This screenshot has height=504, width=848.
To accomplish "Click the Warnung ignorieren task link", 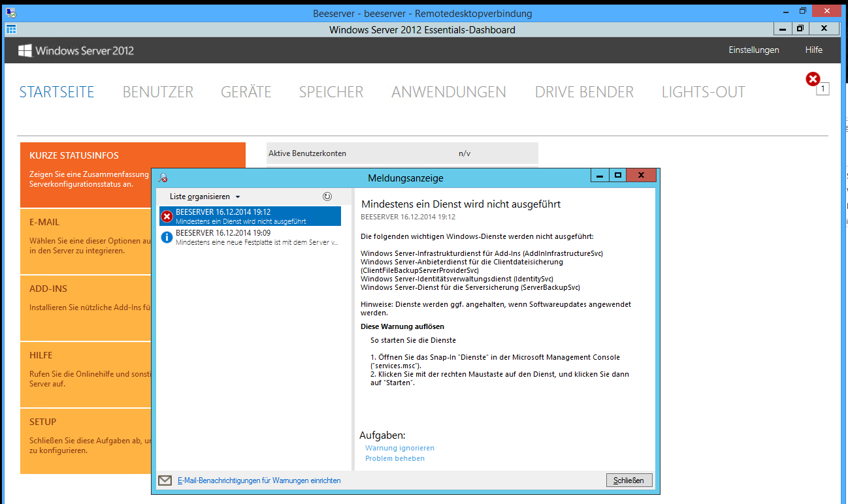I will (x=400, y=448).
